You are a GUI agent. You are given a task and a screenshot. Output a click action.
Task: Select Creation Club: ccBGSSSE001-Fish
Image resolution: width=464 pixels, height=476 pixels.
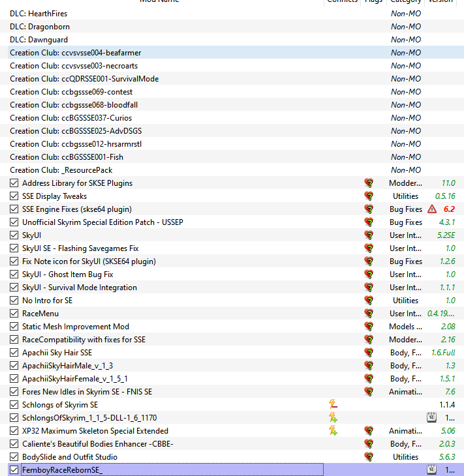click(x=232, y=157)
